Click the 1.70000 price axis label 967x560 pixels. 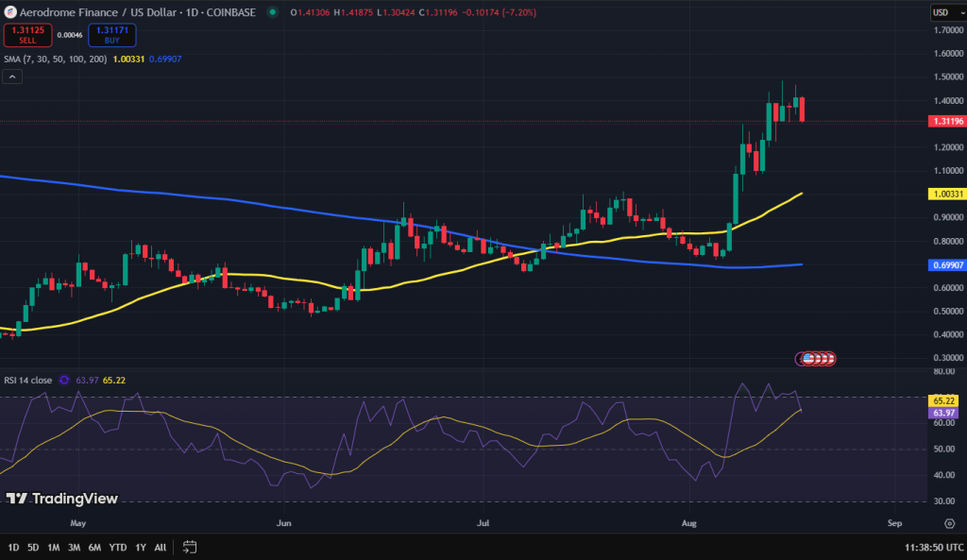[948, 30]
